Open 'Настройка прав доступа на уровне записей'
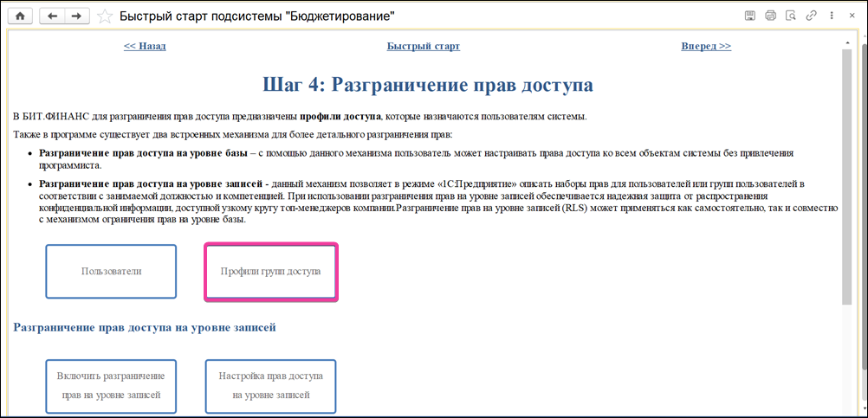This screenshot has height=418, width=868. [x=270, y=386]
